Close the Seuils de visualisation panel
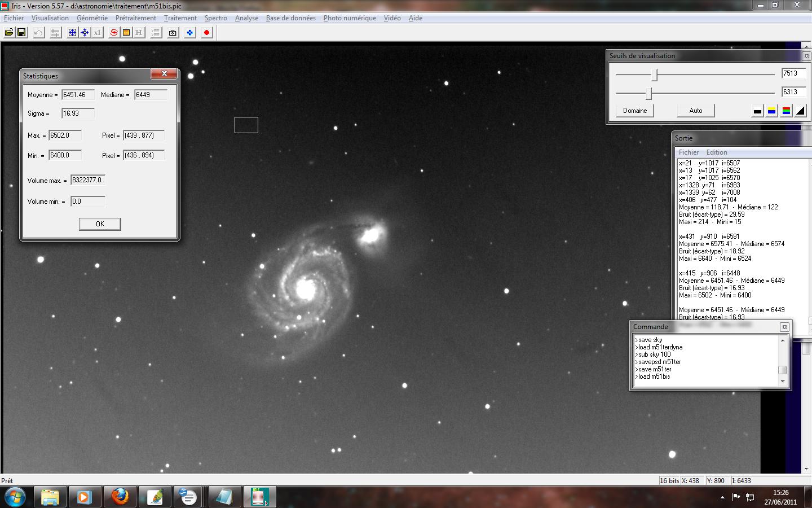This screenshot has width=812, height=508. [x=806, y=56]
